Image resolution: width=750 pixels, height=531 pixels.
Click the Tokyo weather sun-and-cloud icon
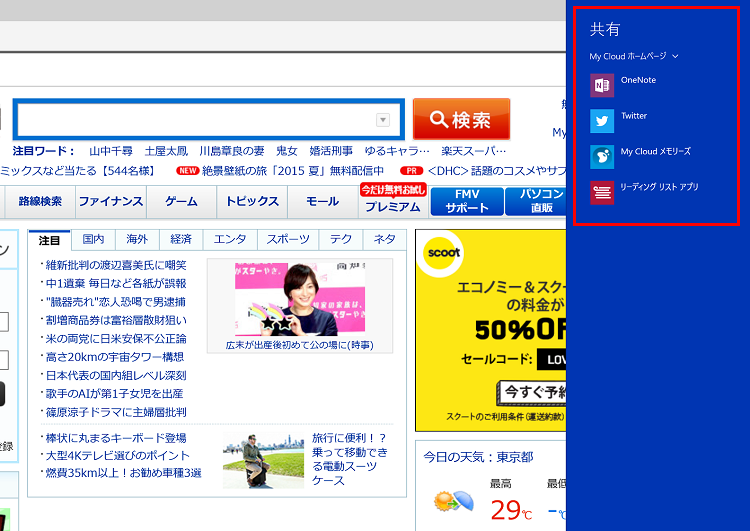click(x=453, y=501)
